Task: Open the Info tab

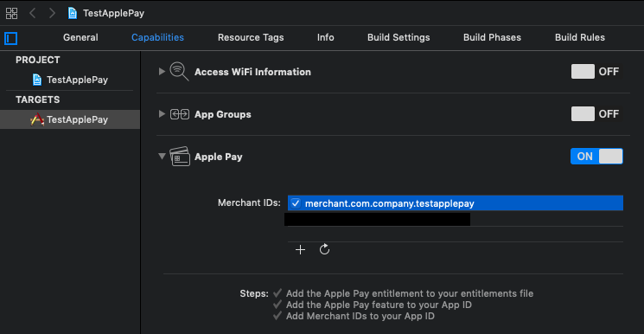Action: pos(325,37)
